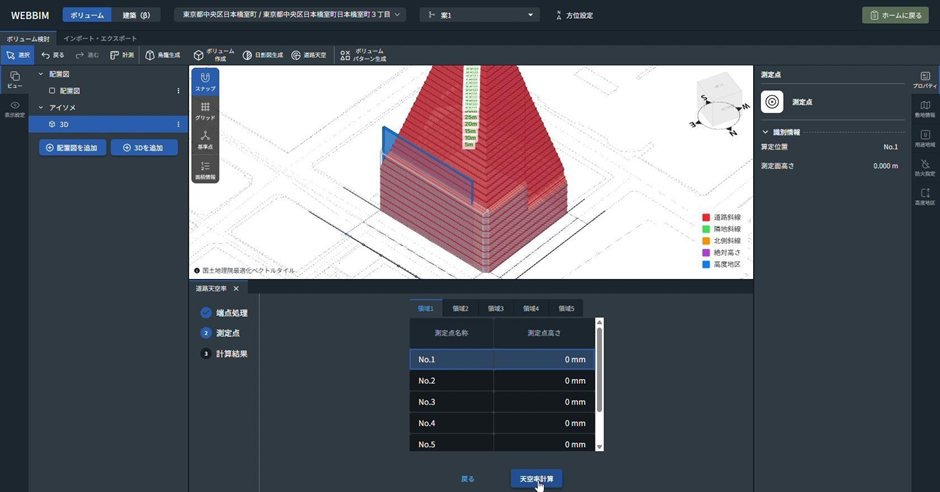Click the 天空率計算 button
The height and width of the screenshot is (492, 940).
click(x=536, y=479)
